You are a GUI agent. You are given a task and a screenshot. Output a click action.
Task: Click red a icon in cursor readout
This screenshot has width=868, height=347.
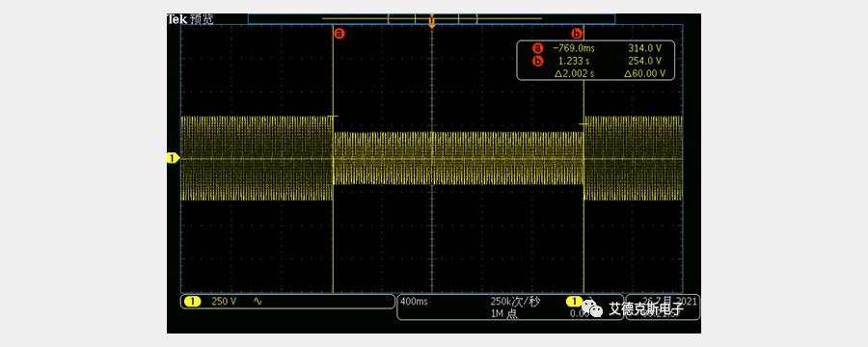point(536,48)
